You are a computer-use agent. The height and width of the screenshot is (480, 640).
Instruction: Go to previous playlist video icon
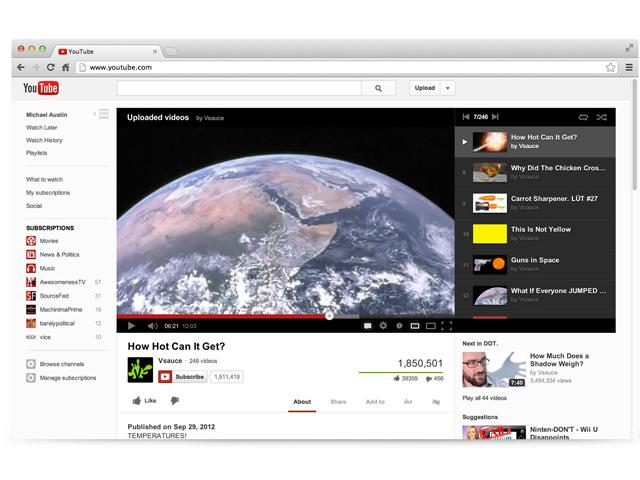[466, 117]
